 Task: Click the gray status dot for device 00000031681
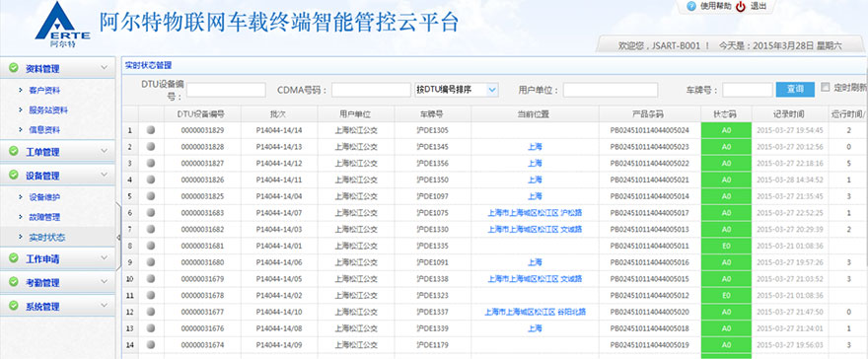tap(151, 246)
